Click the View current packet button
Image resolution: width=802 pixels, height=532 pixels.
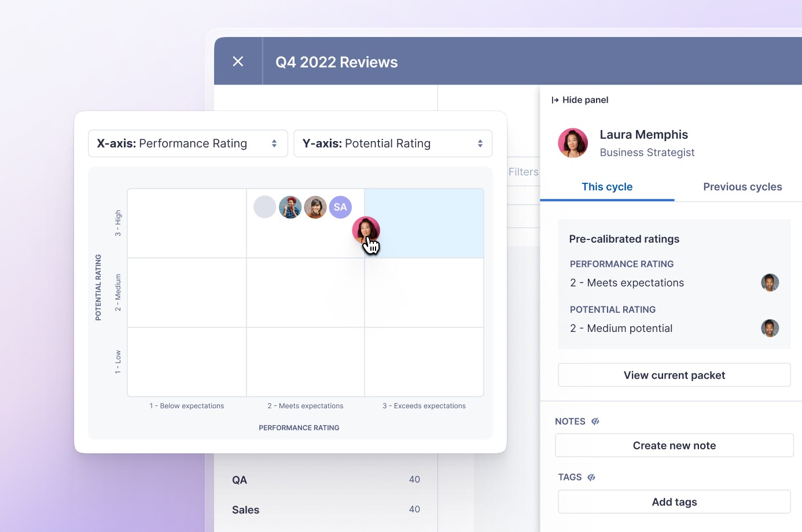point(674,375)
